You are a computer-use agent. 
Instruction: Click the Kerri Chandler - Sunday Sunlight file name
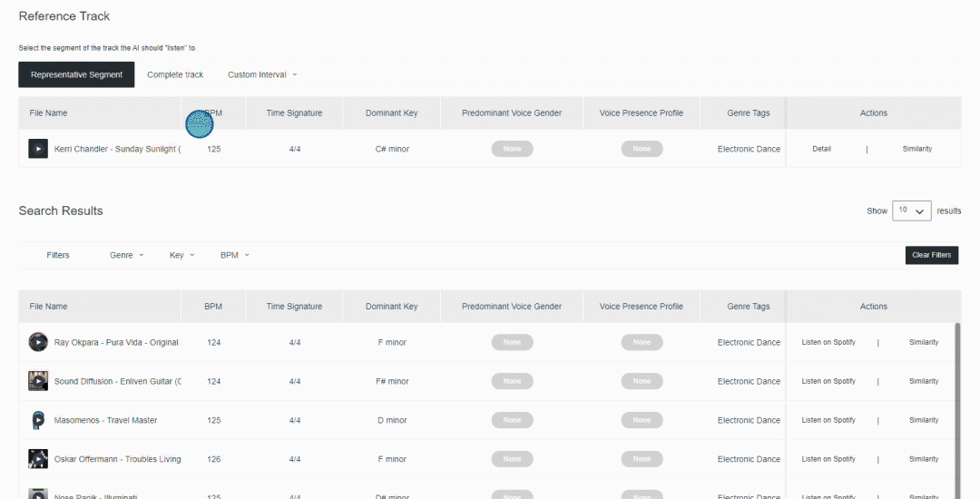click(x=117, y=150)
